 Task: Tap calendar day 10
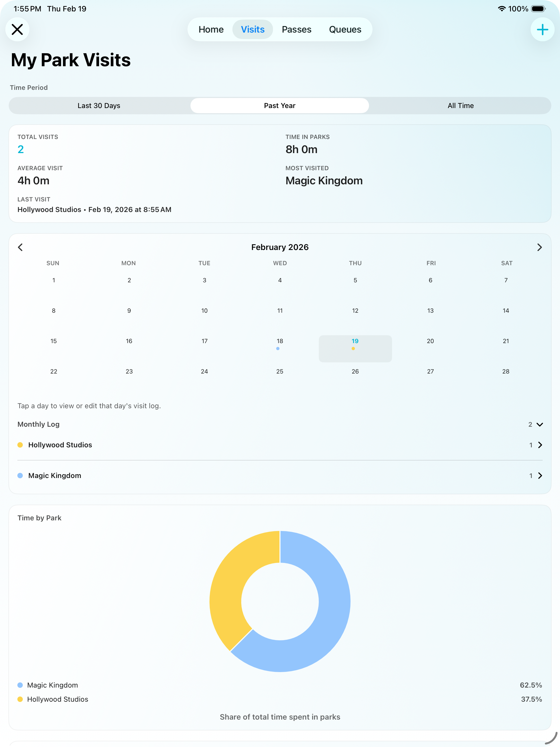205,311
